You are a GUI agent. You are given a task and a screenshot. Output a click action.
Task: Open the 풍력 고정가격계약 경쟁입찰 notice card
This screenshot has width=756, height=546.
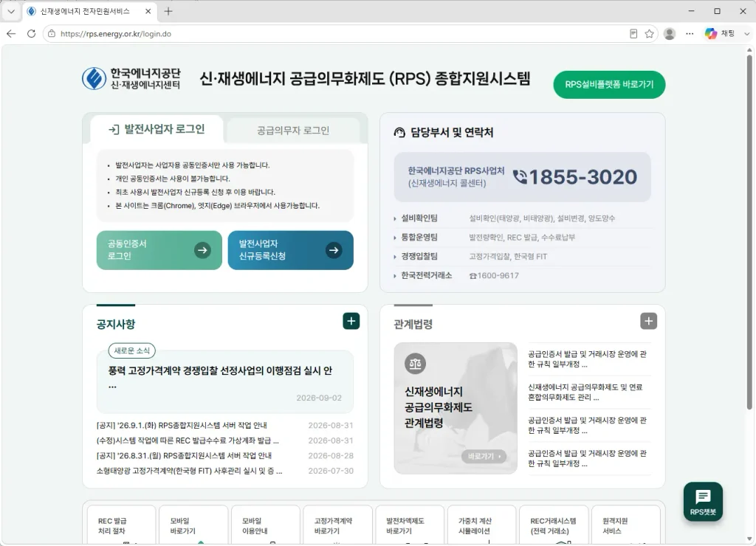(224, 381)
